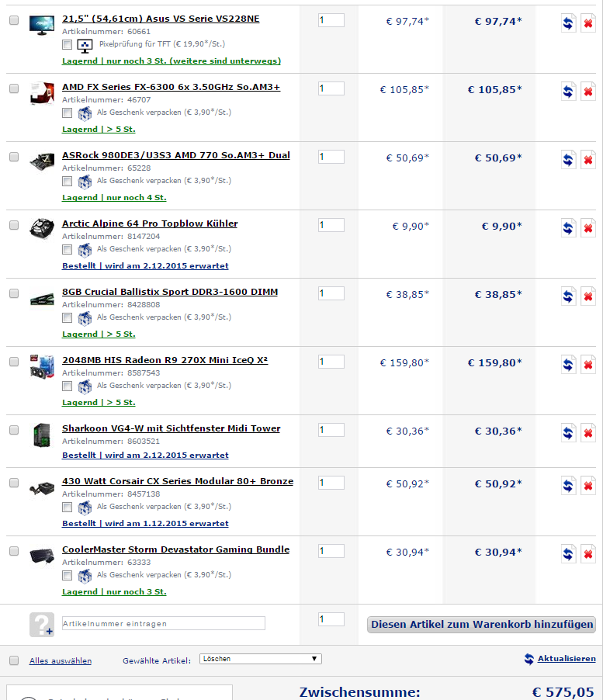Screen dimensions: 603x700
Task: Enable gift wrapping for Arctic Alpine cooler
Action: 67,249
